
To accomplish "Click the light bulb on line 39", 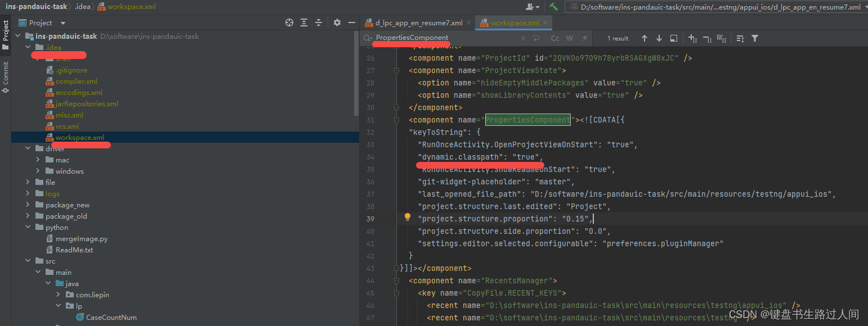I will click(407, 216).
